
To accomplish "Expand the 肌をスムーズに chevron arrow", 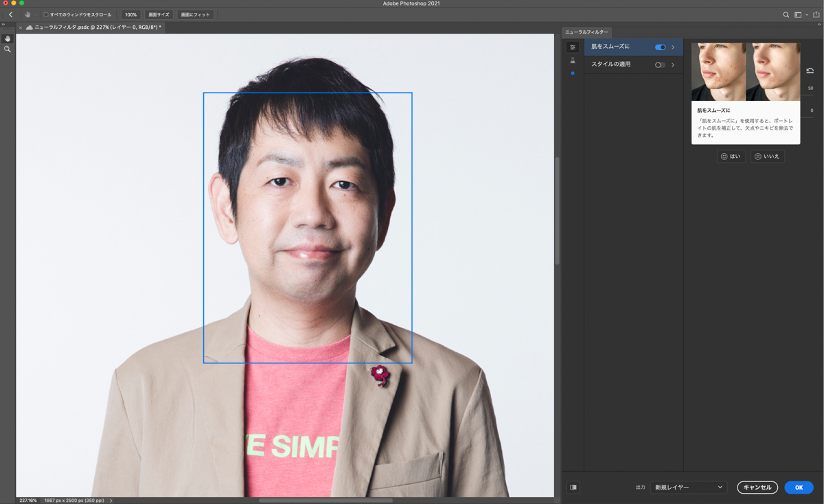I will pyautogui.click(x=673, y=47).
